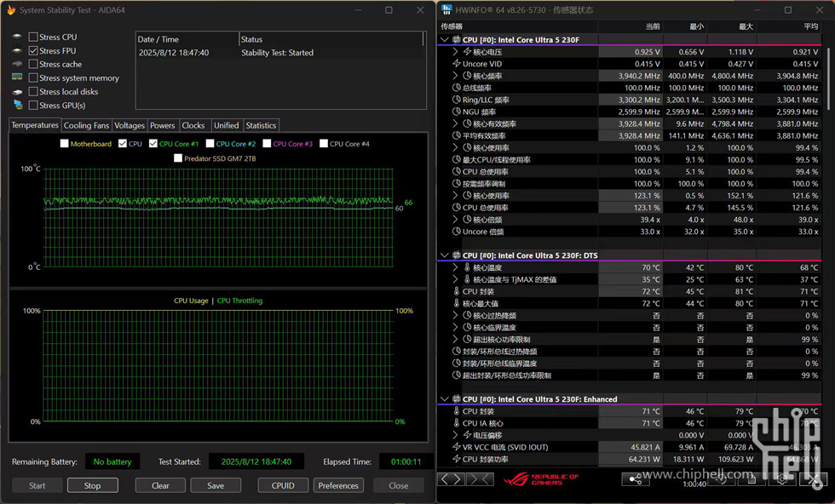Open the Unified tab
This screenshot has height=504, width=835.
[x=227, y=126]
